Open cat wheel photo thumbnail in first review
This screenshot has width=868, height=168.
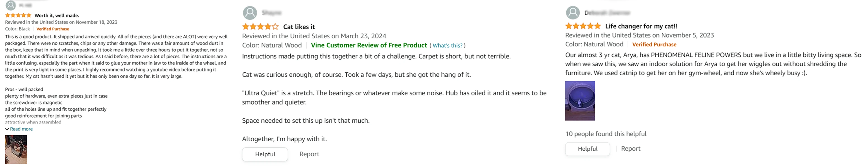[x=16, y=150]
